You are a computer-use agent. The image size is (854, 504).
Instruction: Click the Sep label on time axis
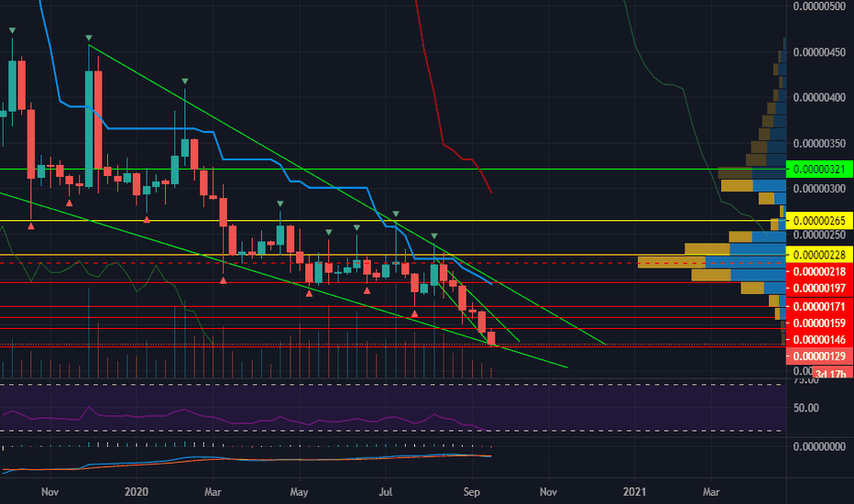click(x=472, y=492)
